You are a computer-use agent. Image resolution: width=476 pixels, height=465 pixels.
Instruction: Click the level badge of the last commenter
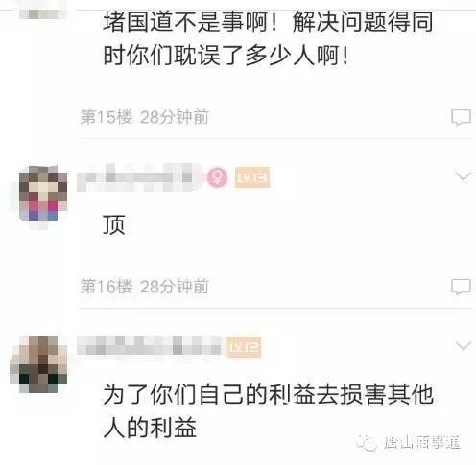(x=244, y=347)
